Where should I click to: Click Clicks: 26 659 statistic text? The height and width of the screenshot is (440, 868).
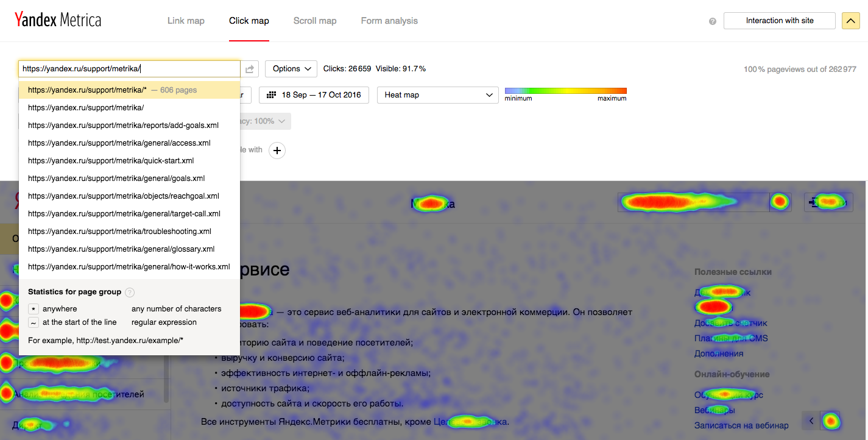tap(347, 69)
